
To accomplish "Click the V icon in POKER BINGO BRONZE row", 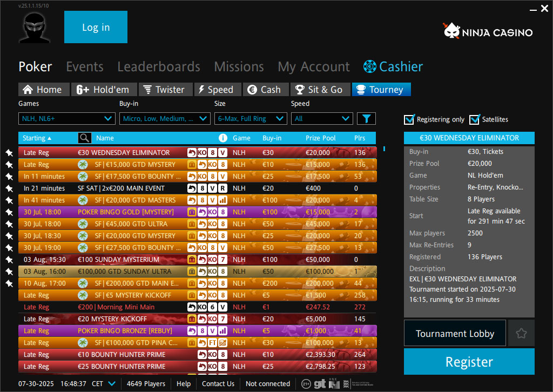I will pyautogui.click(x=212, y=330).
